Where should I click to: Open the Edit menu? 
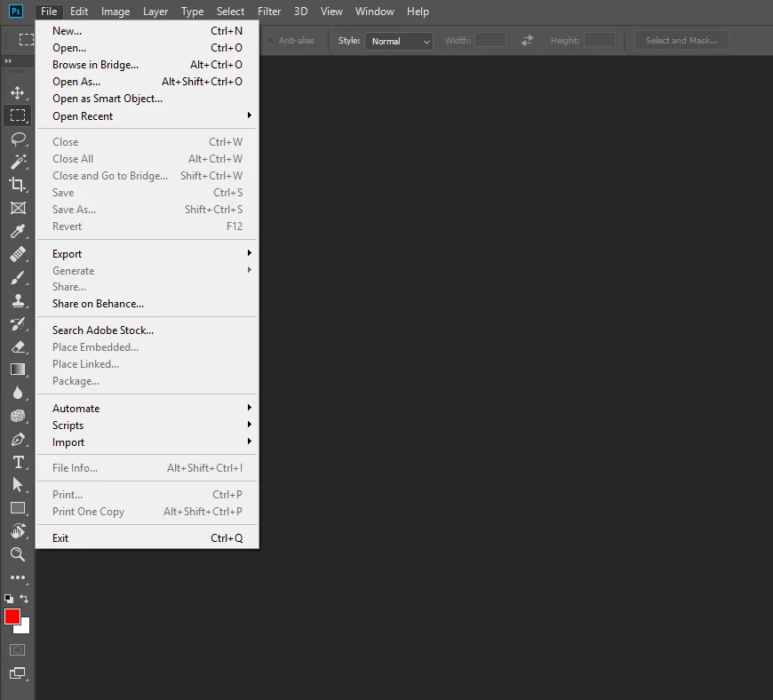(x=79, y=12)
